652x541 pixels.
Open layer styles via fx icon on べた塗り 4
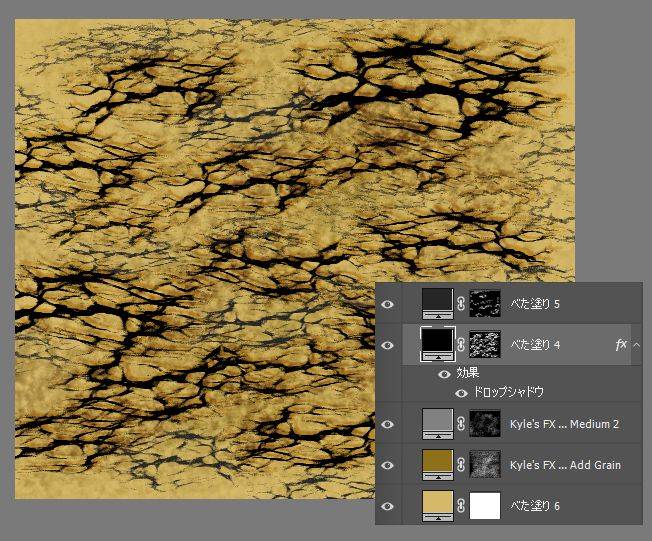pos(621,345)
